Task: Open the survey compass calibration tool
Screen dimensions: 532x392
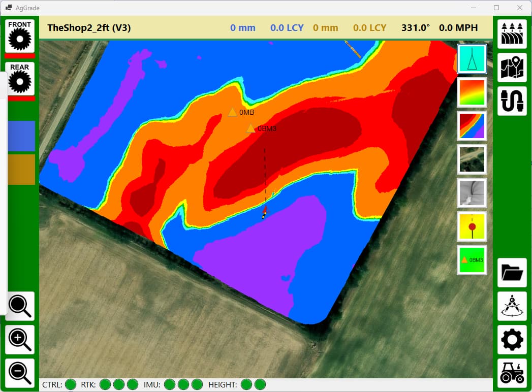Action: point(512,306)
